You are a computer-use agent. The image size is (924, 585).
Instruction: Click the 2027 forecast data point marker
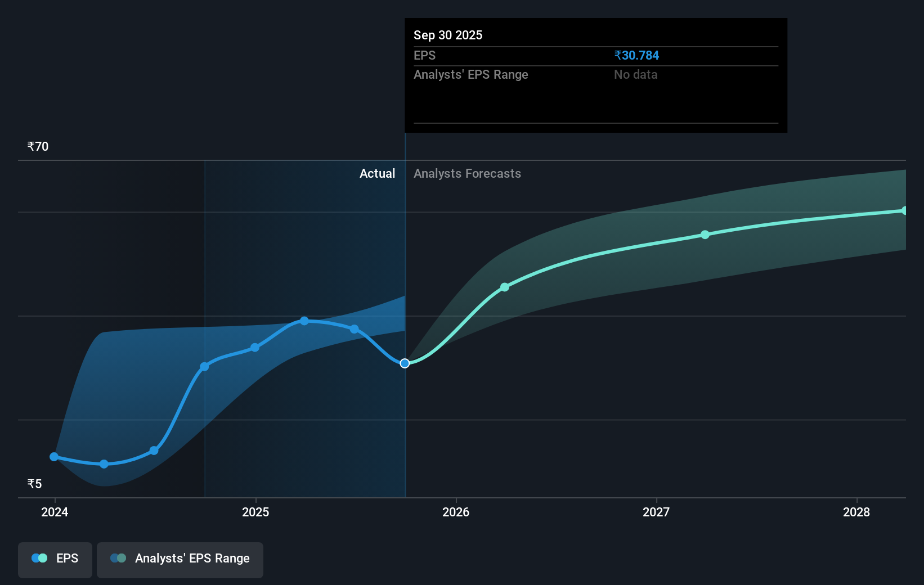(705, 235)
